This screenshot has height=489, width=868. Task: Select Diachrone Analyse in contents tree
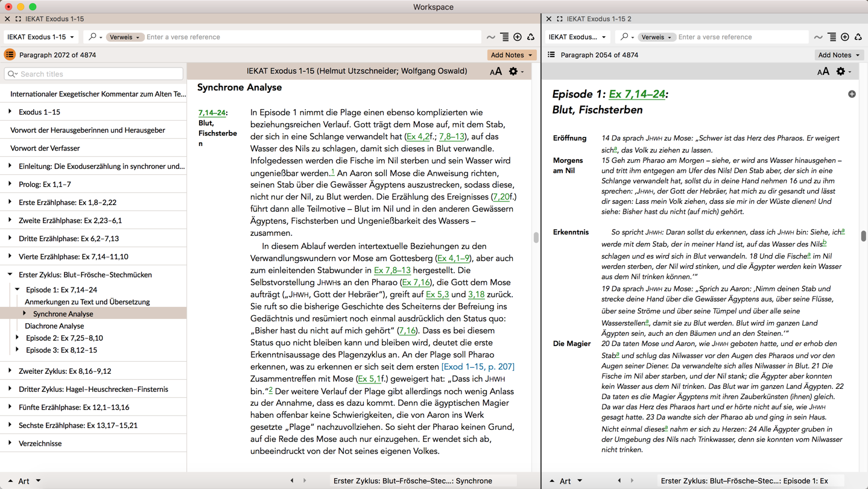pyautogui.click(x=54, y=326)
